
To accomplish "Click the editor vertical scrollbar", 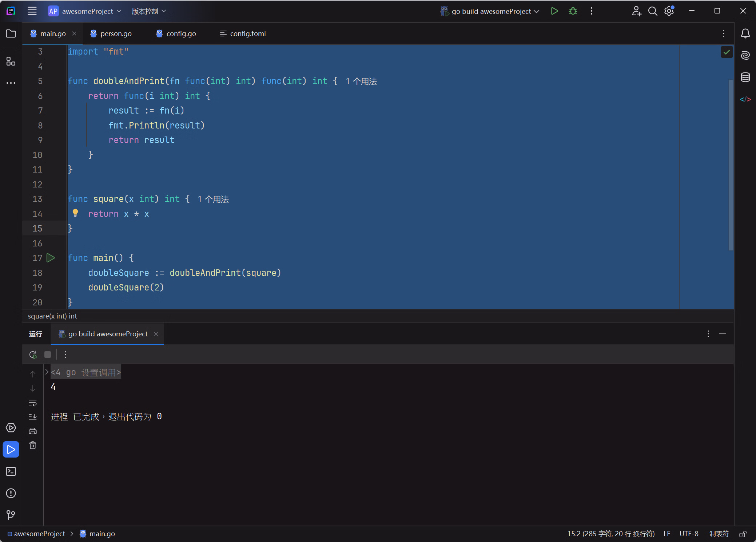I will [x=731, y=164].
